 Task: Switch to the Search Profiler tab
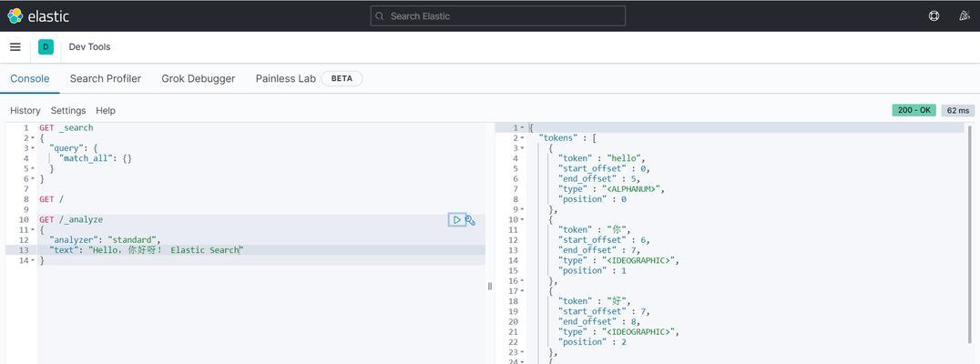105,79
